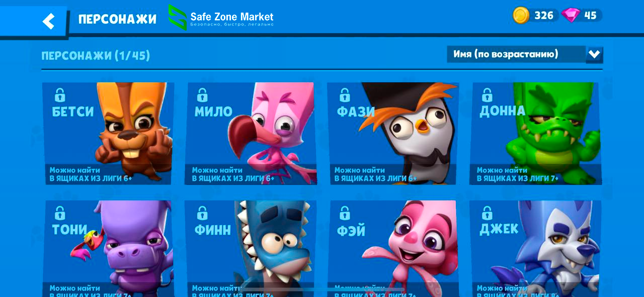
Task: Go back using the white arrow button
Action: 48,21
